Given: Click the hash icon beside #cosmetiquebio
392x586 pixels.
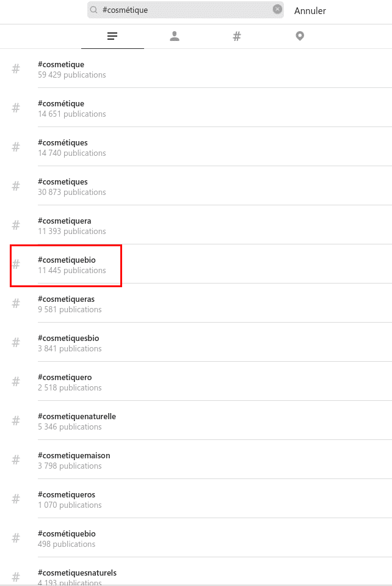Looking at the screenshot, I should (16, 265).
